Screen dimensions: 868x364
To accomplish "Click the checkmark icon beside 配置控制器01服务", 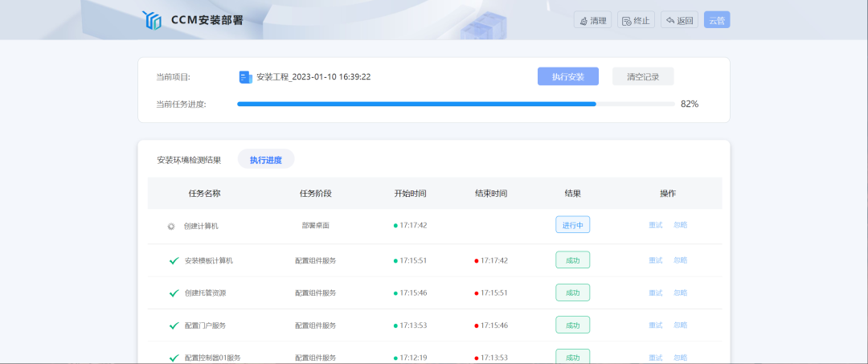I will point(174,358).
